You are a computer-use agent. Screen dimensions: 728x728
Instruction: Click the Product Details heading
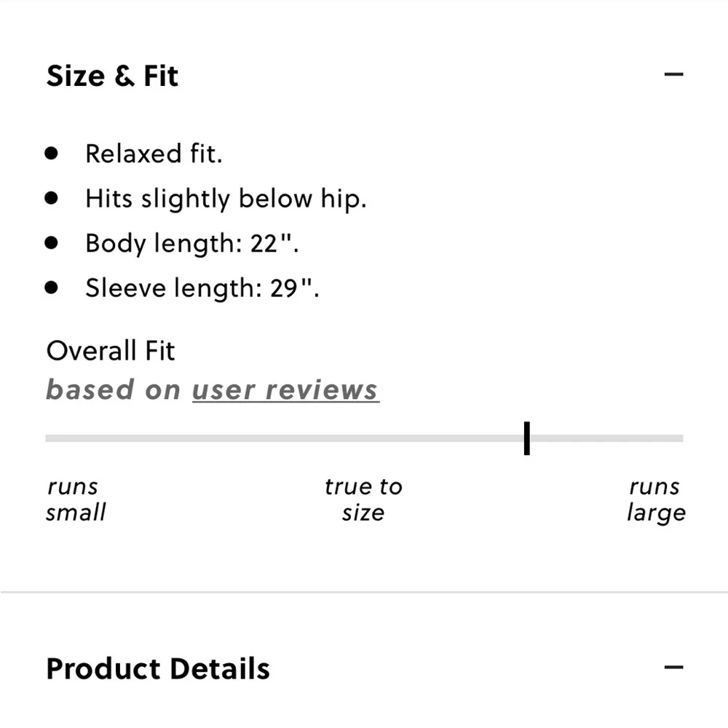point(158,668)
